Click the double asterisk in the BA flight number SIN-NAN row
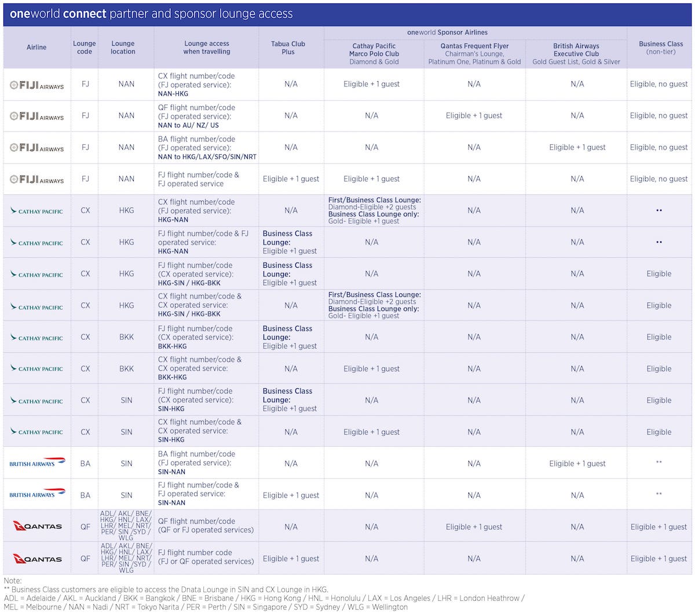Image resolution: width=695 pixels, height=616 pixels. [x=659, y=462]
